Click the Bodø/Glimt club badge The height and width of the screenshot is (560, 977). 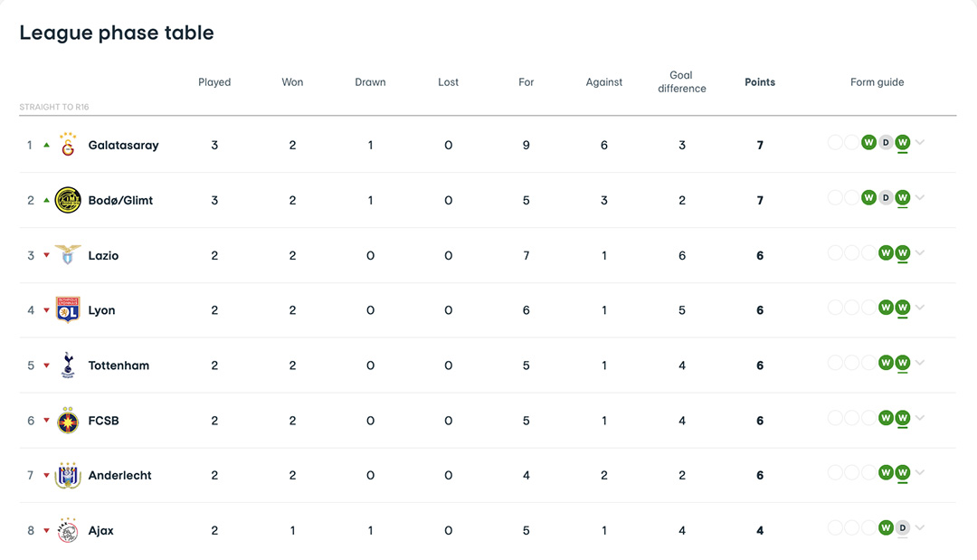tap(68, 200)
